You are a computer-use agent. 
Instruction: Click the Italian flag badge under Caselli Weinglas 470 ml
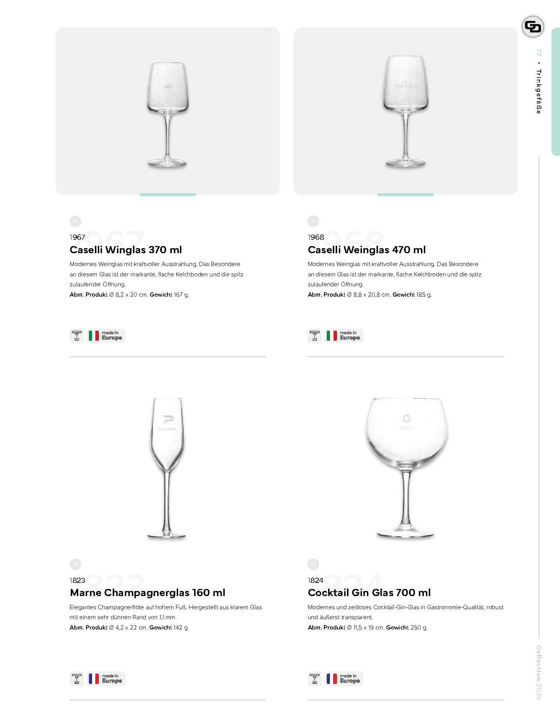coord(344,336)
